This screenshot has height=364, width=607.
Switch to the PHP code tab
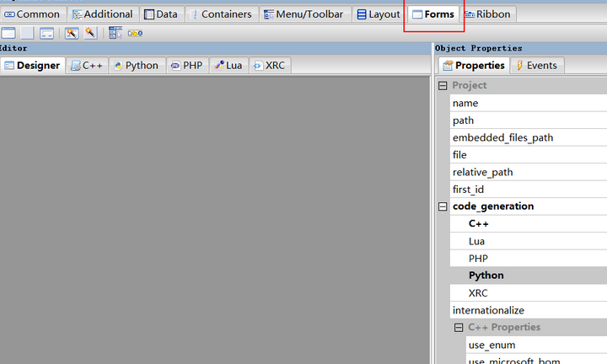(187, 66)
